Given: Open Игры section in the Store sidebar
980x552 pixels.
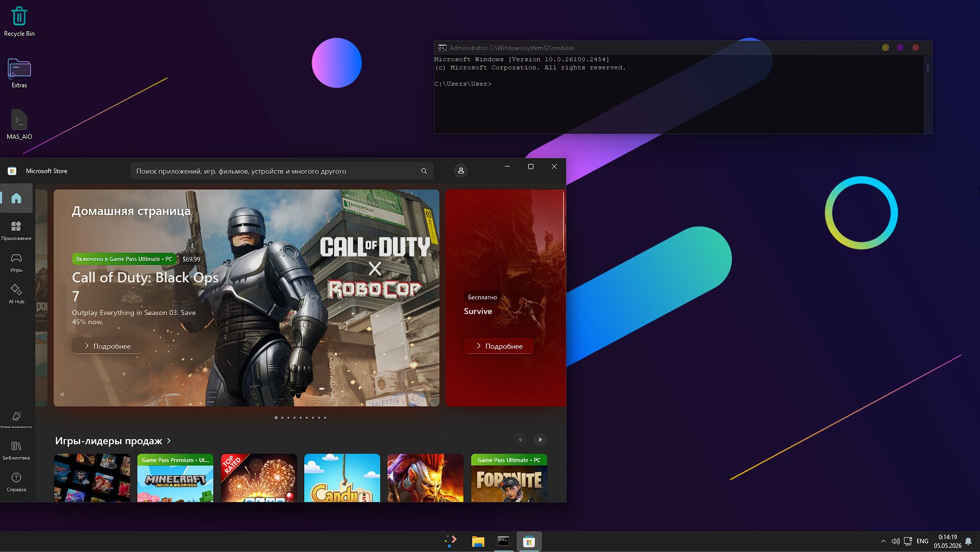Looking at the screenshot, I should tap(16, 262).
